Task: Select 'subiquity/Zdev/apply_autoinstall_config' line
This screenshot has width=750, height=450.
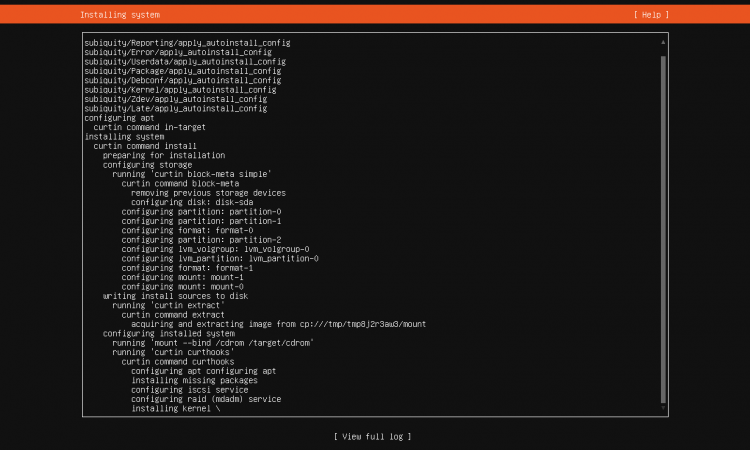Action: (176, 99)
